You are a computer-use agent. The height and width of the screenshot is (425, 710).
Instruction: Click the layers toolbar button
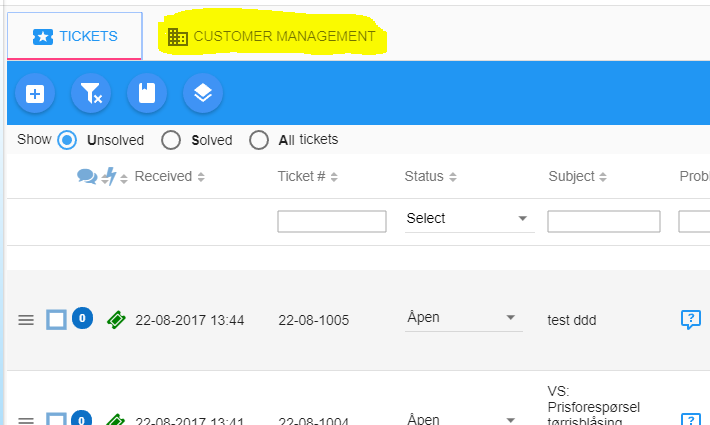[x=203, y=94]
